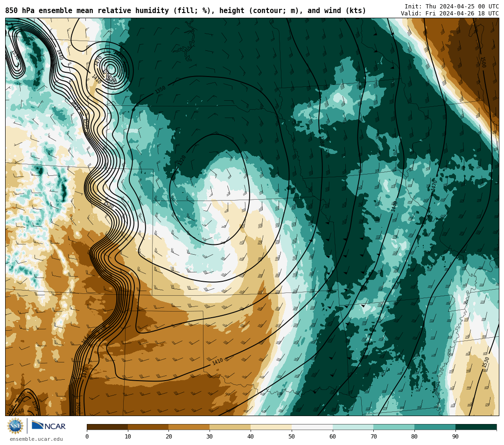This screenshot has width=504, height=445.
Task: Click the plot title '850 hPa ensemble mean relative humidity'
Action: point(87,11)
